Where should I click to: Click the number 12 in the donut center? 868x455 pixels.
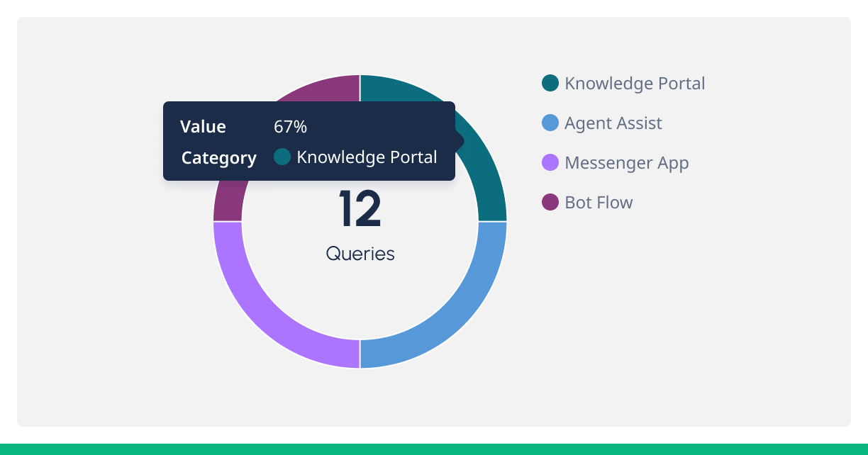[360, 210]
